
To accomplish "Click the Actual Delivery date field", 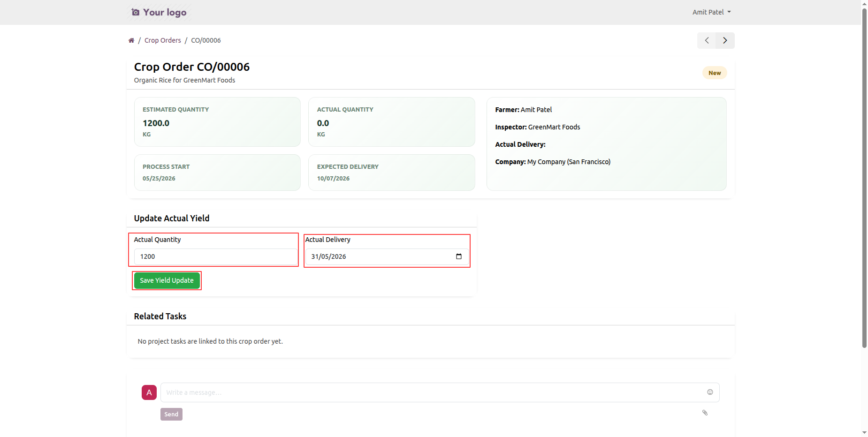I will (387, 256).
